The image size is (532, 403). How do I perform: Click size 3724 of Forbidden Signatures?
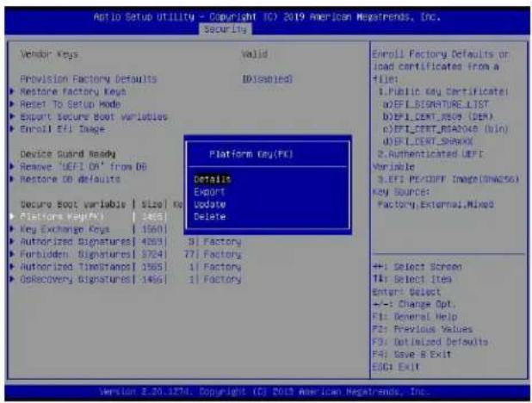[152, 255]
